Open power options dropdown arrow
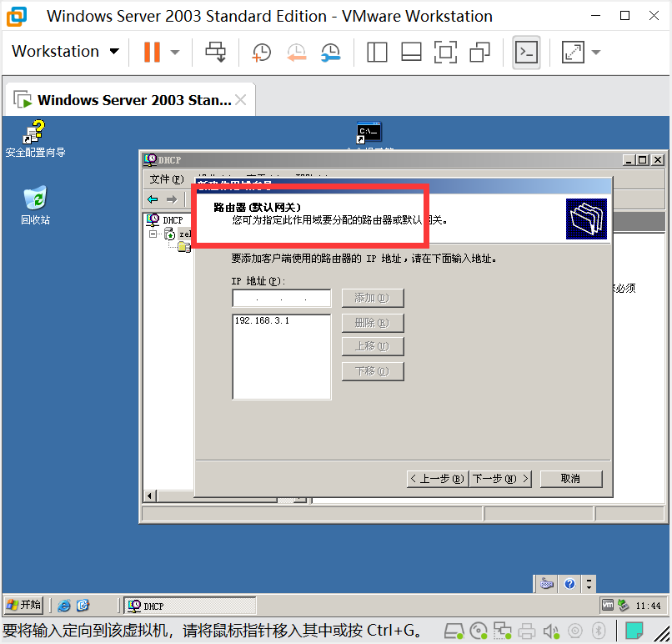Screen dimensions: 672x644 coord(174,53)
